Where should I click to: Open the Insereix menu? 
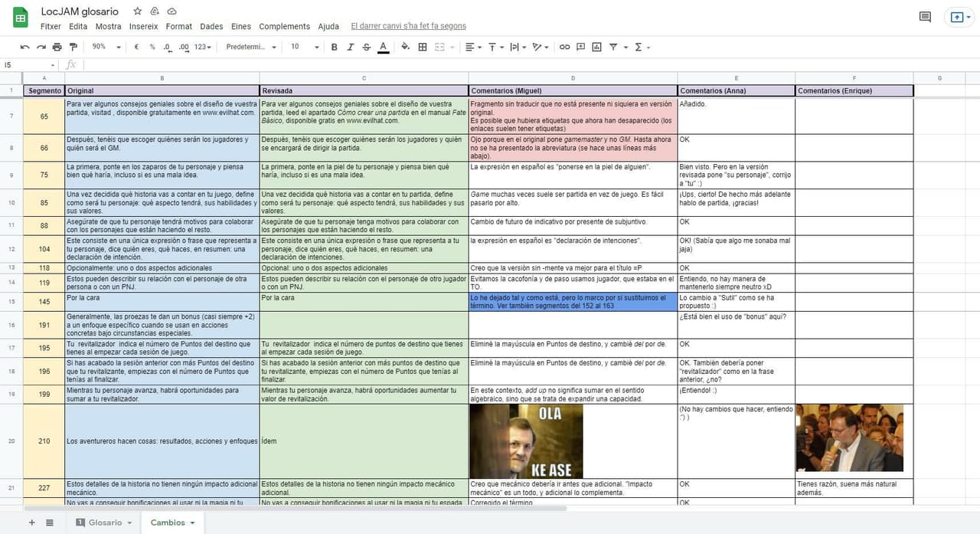[x=143, y=26]
